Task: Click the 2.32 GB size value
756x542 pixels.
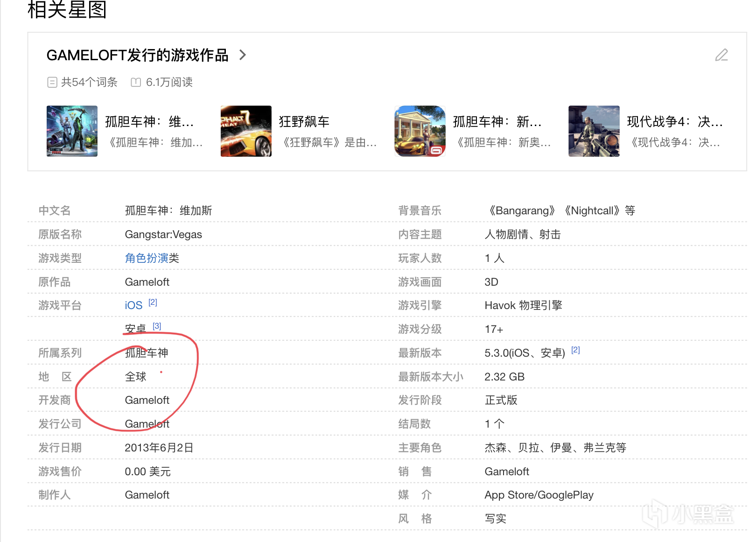Action: [504, 377]
